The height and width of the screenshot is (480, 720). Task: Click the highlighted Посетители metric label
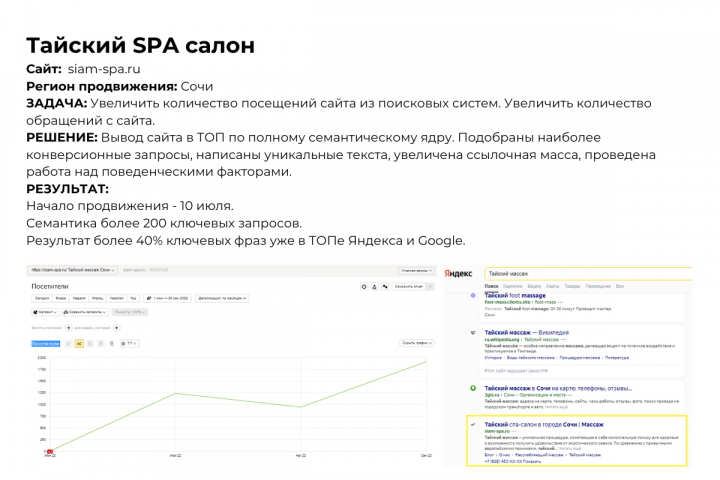tap(45, 344)
